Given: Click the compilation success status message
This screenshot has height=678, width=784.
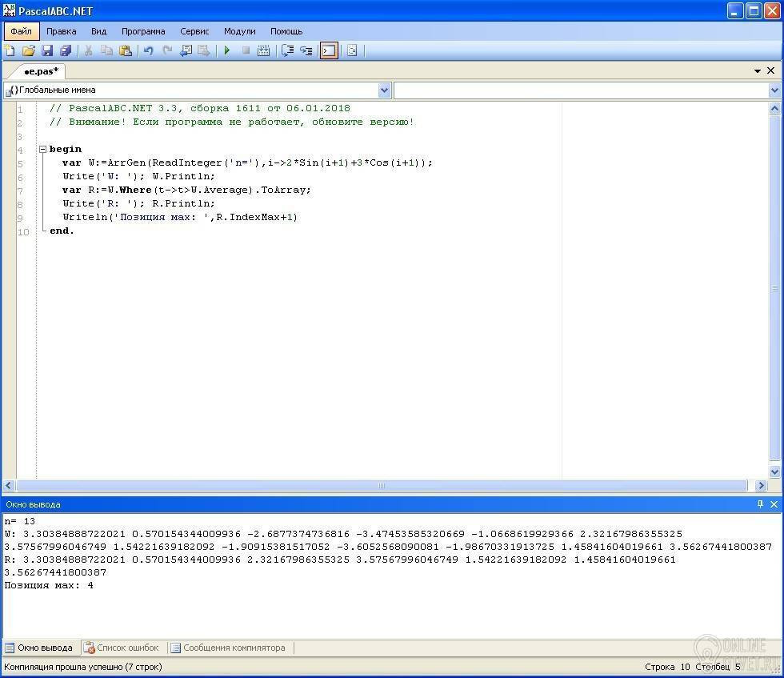Looking at the screenshot, I should click(83, 667).
